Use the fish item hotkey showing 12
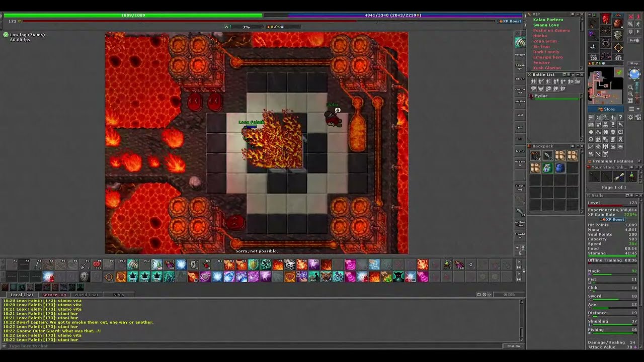644x362 pixels. (x=520, y=212)
